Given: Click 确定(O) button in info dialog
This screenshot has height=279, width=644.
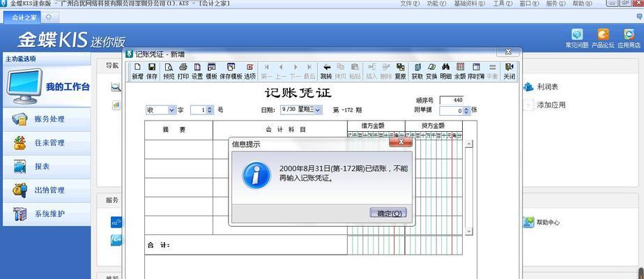Looking at the screenshot, I should point(388,213).
